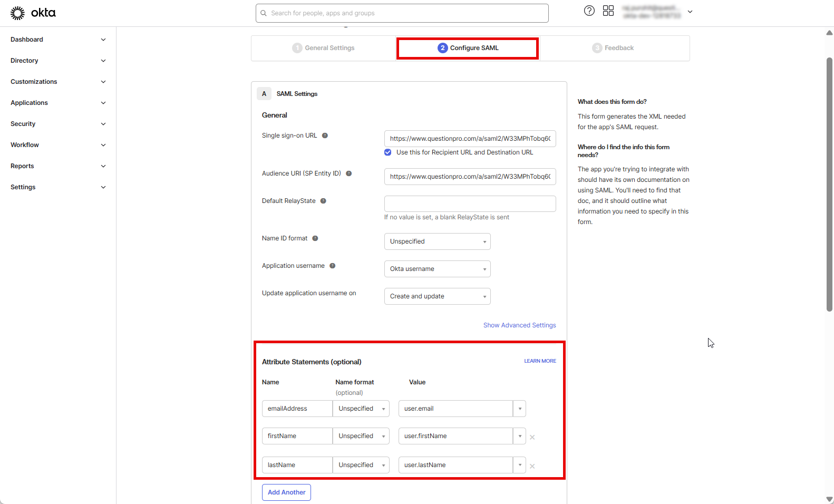Screen dimensions: 834x504
Task: Edit the emailAddress attribute name field
Action: tap(297, 409)
